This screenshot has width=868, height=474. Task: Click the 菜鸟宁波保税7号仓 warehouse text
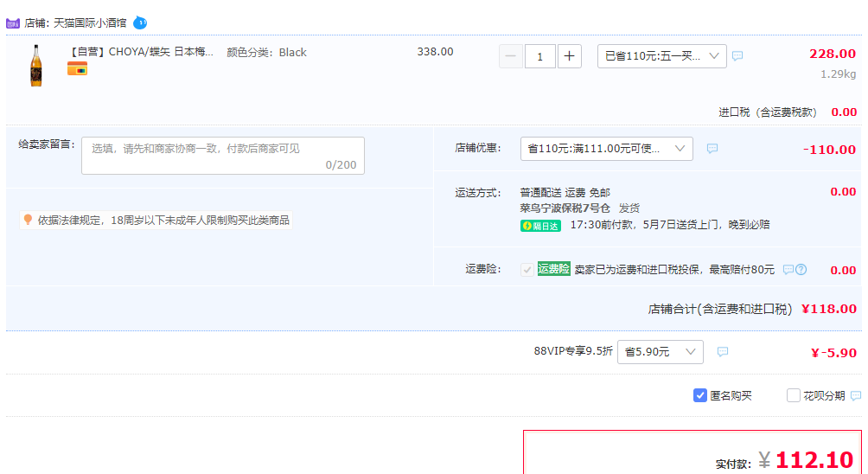[x=565, y=208]
